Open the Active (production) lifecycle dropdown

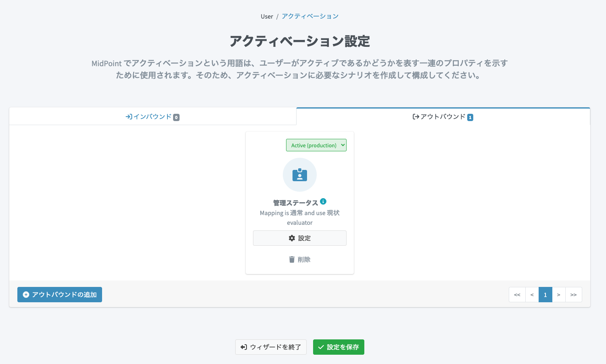[316, 145]
